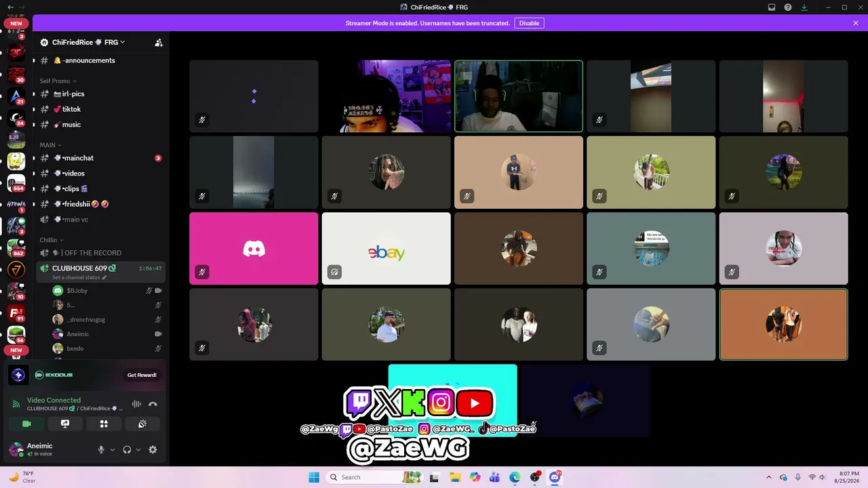The image size is (868, 488).
Task: Join the main vc voice channel
Action: pos(100,220)
